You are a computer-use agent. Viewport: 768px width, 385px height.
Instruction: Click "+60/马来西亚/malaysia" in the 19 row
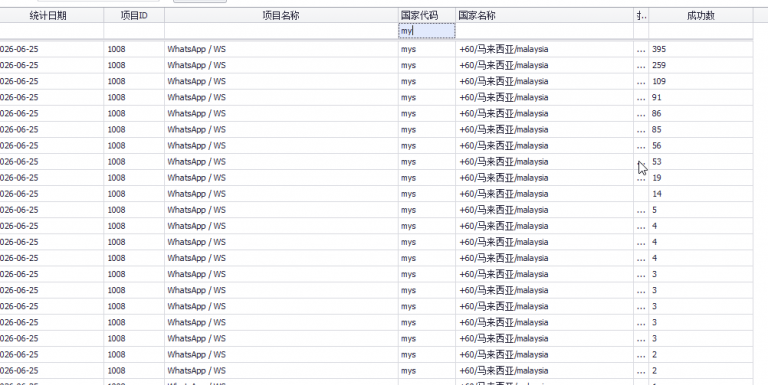(504, 178)
